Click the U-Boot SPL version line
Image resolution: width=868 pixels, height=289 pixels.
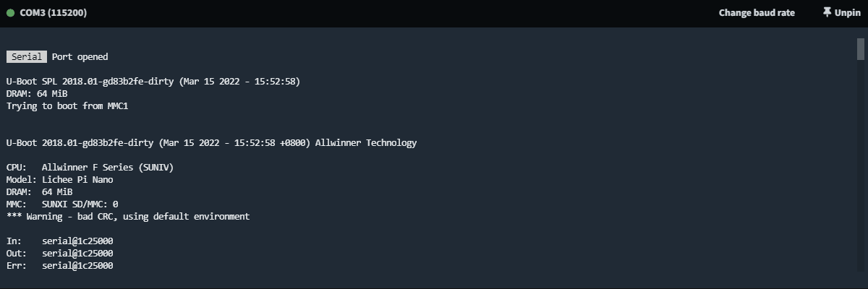coord(153,82)
